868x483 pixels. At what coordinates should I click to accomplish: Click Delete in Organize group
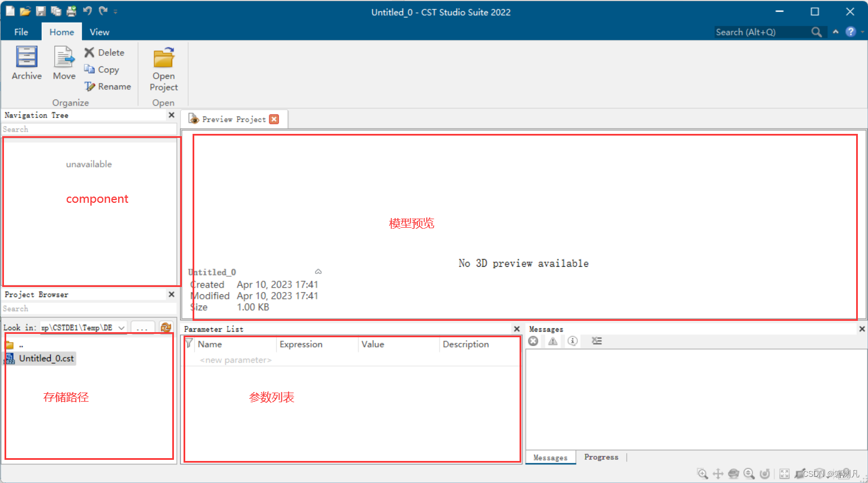(x=104, y=53)
